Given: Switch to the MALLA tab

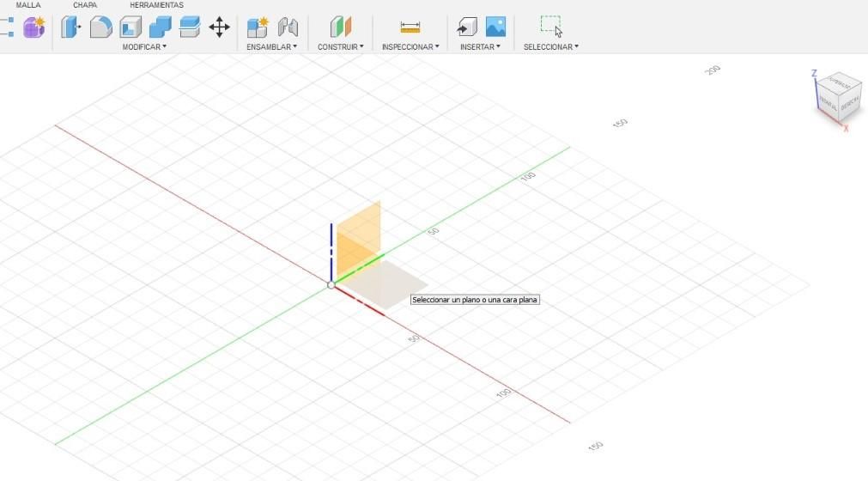Looking at the screenshot, I should (27, 5).
